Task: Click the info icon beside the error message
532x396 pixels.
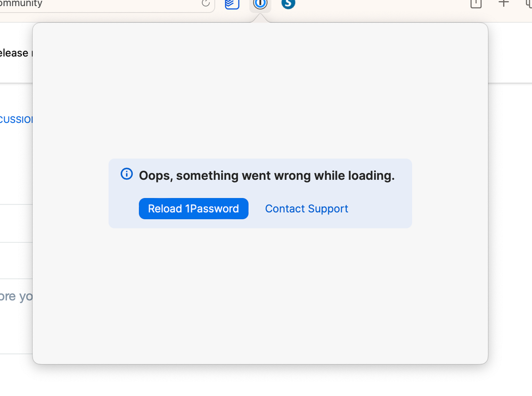Action: (x=127, y=174)
